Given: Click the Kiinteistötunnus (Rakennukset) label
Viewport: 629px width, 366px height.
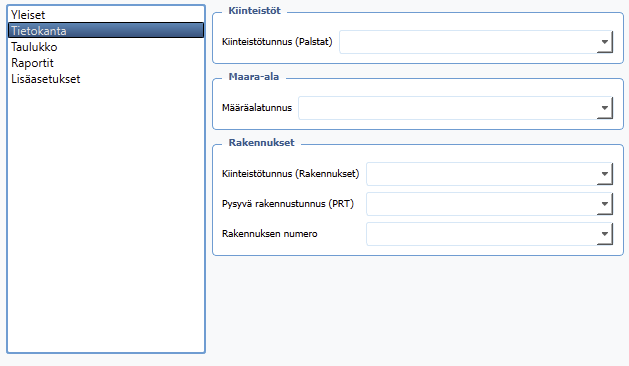Looking at the screenshot, I should tap(290, 174).
